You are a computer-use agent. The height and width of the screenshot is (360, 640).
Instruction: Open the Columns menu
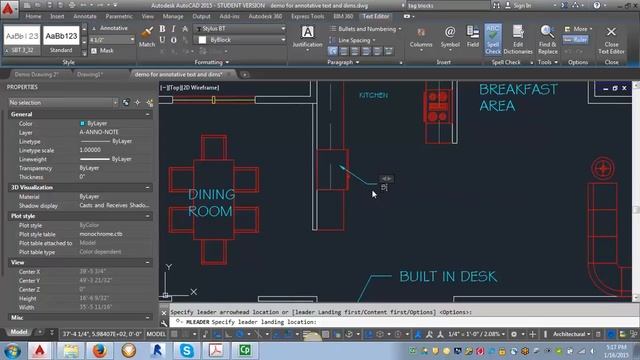click(421, 38)
